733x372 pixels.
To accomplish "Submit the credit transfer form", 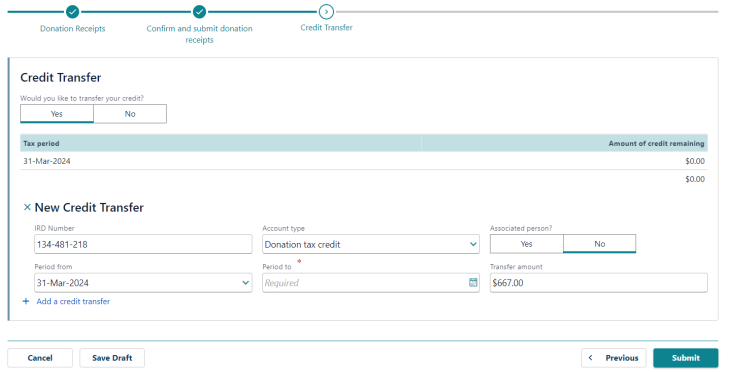I will (x=685, y=358).
